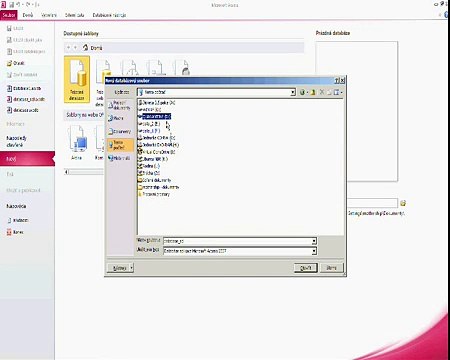The image size is (450, 360).
Task: Click the forward arrow in templates navigation
Action: (75, 48)
